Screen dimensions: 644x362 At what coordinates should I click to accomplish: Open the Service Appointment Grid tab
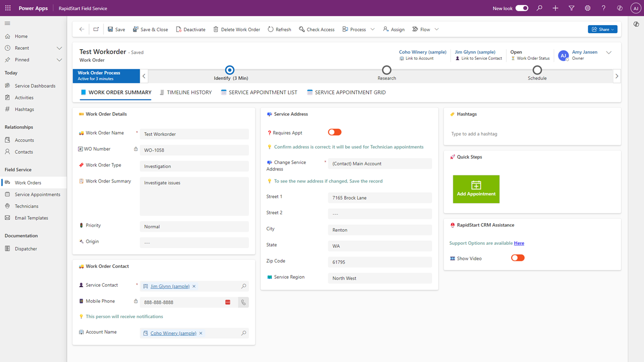[346, 93]
